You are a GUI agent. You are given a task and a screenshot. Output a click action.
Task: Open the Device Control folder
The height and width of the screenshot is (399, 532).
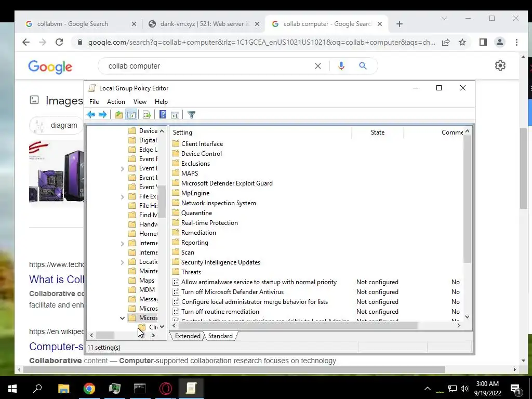point(201,154)
